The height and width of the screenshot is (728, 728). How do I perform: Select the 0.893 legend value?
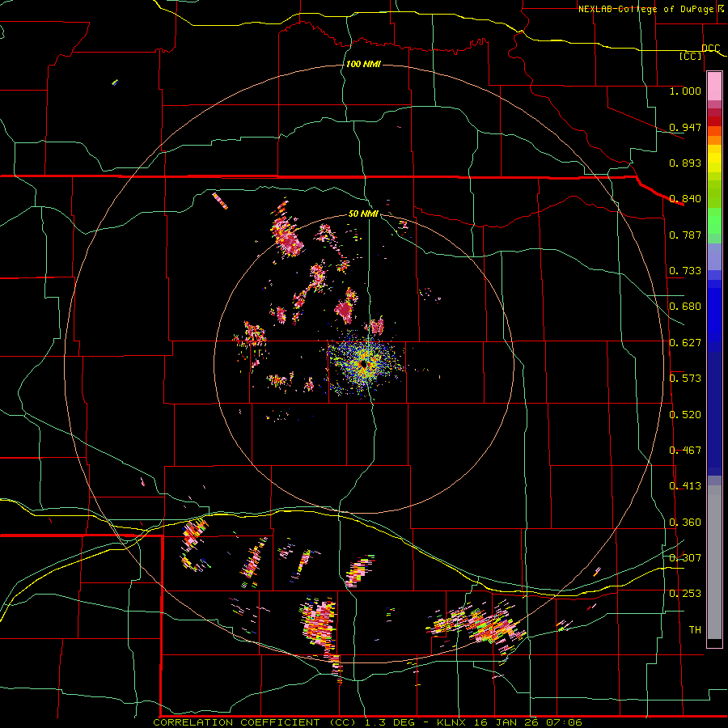pyautogui.click(x=685, y=163)
